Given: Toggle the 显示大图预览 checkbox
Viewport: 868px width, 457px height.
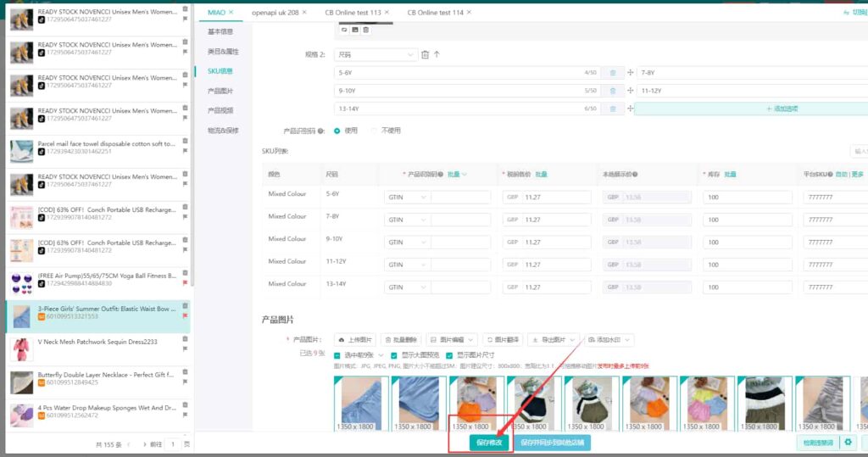Looking at the screenshot, I should pos(395,354).
